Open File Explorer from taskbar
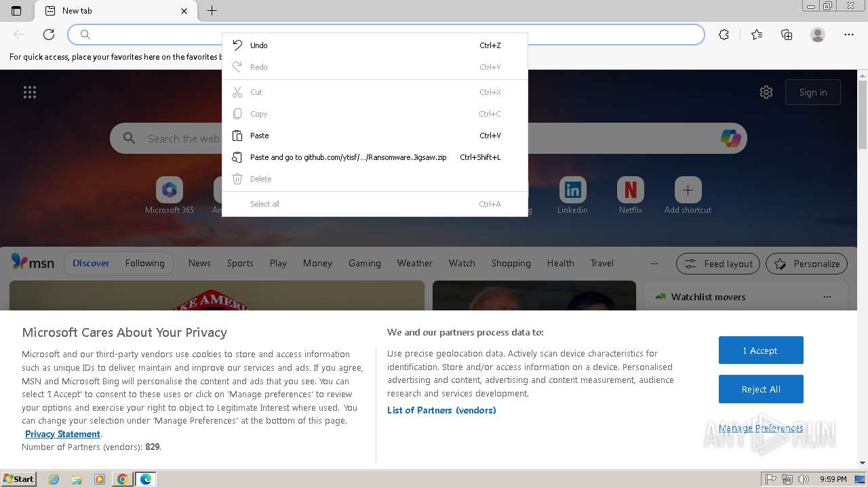Screen dimensions: 868x488 [77, 479]
